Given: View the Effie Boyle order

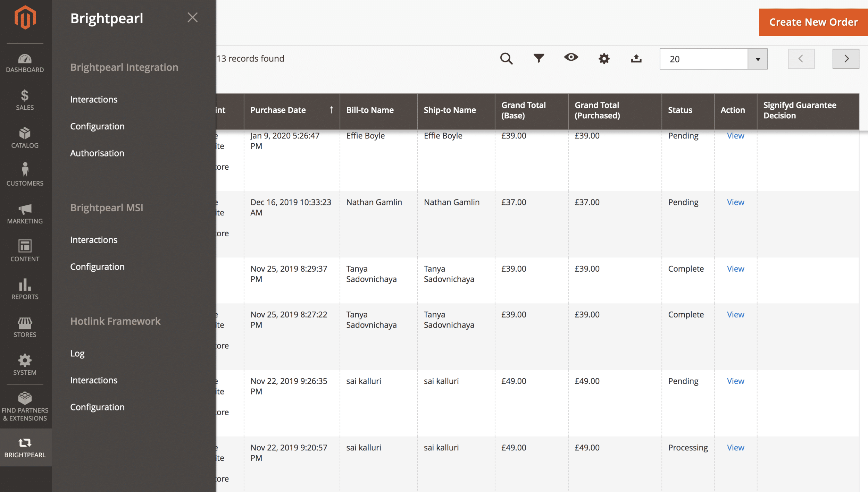Looking at the screenshot, I should pos(735,135).
